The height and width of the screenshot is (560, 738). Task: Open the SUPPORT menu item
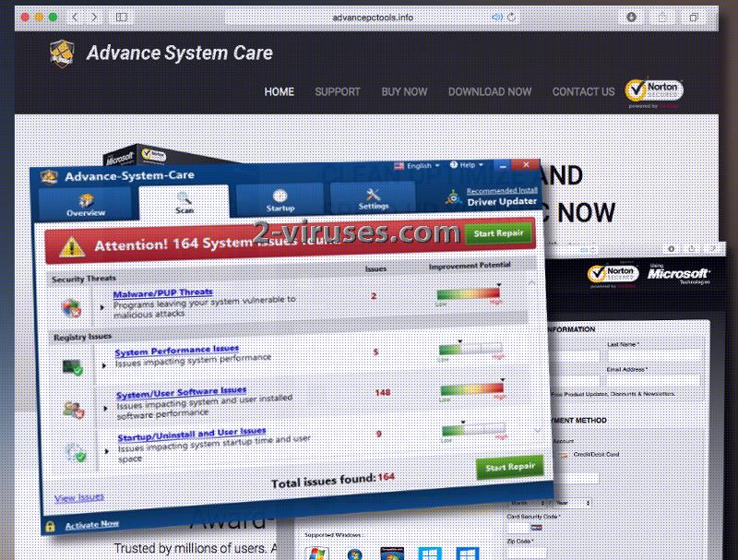pyautogui.click(x=338, y=91)
